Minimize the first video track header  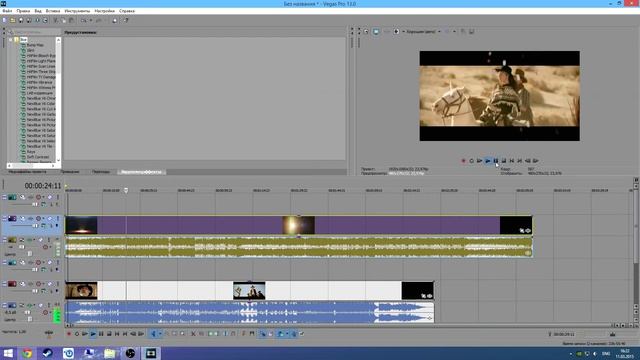pos(4,197)
